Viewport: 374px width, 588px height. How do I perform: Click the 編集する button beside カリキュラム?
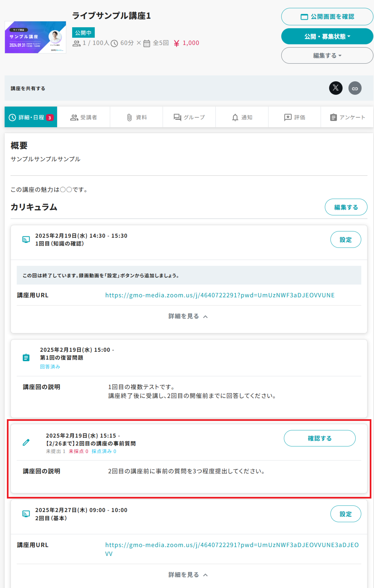point(346,207)
